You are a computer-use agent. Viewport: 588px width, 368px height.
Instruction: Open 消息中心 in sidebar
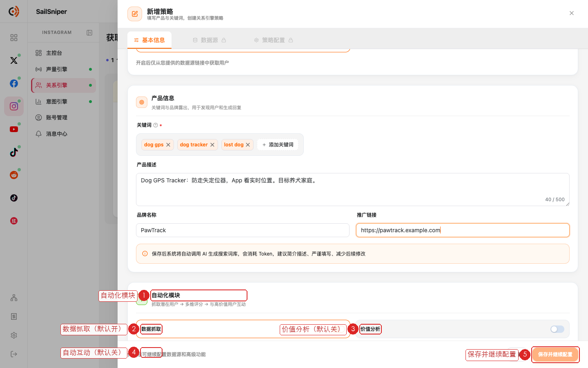(x=64, y=134)
